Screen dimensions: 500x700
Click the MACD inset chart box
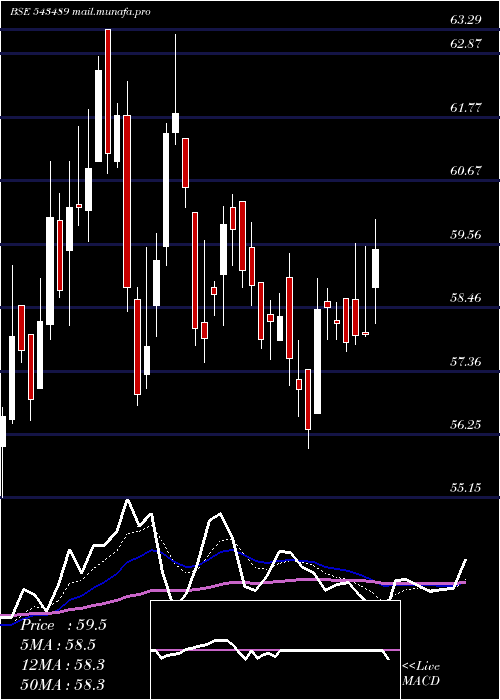pyautogui.click(x=275, y=650)
